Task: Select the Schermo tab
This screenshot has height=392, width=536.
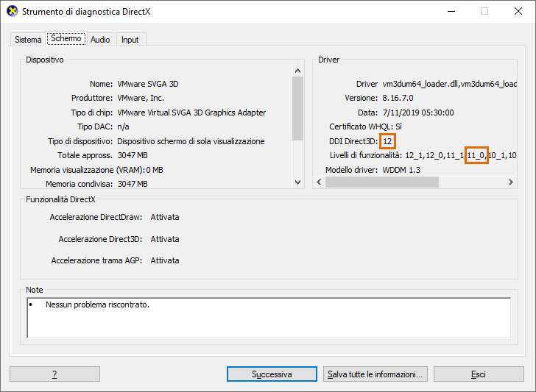Action: coord(66,38)
